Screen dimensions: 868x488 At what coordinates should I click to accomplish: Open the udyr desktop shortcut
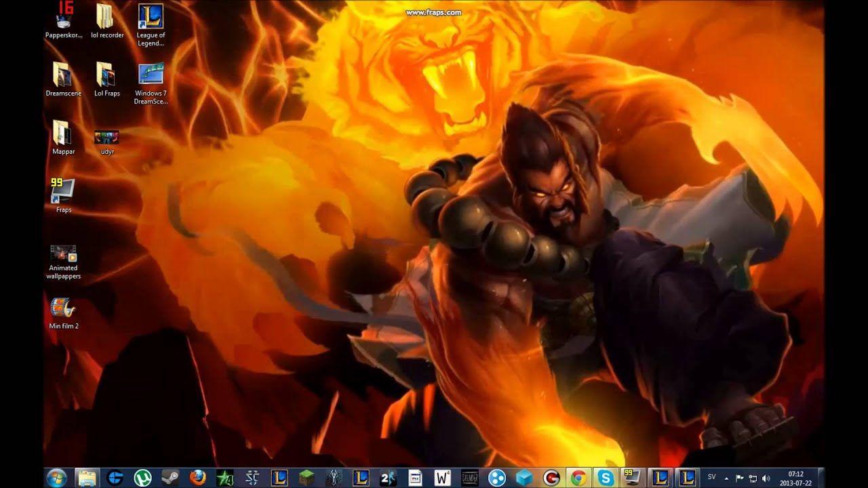click(107, 136)
